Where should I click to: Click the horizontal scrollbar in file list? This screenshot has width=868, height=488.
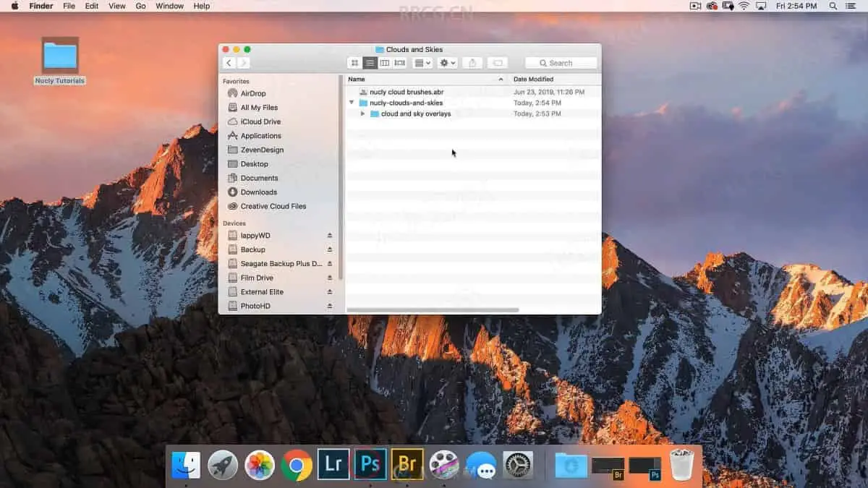[433, 310]
